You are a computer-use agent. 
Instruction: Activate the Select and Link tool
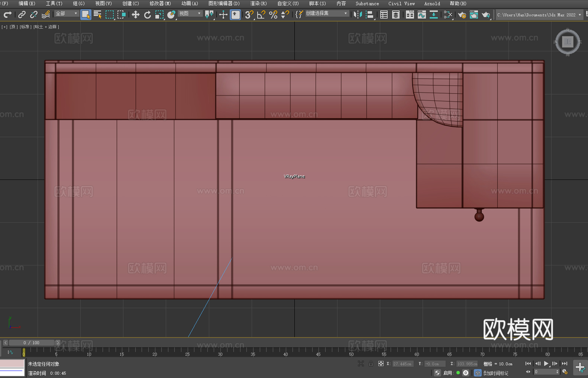(x=22, y=14)
